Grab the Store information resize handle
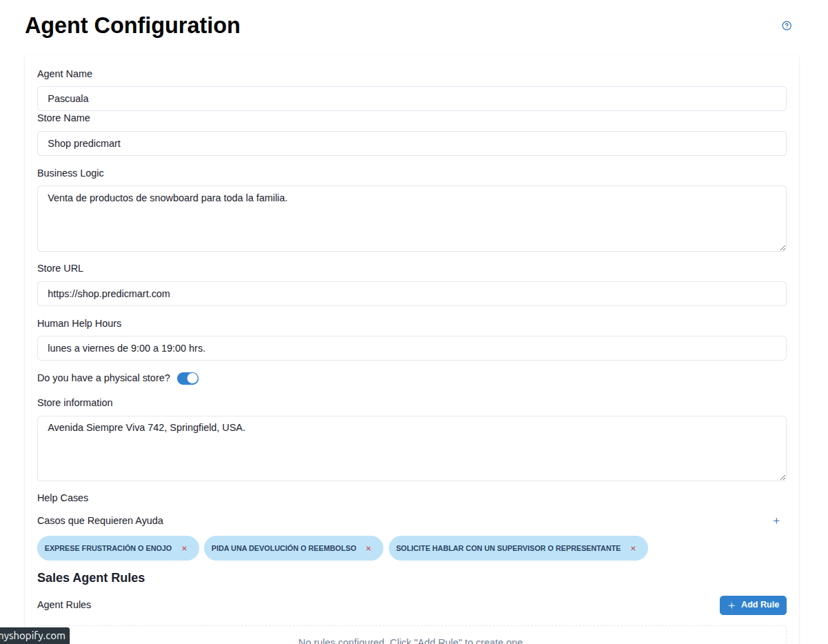The width and height of the screenshot is (828, 644). 782,477
